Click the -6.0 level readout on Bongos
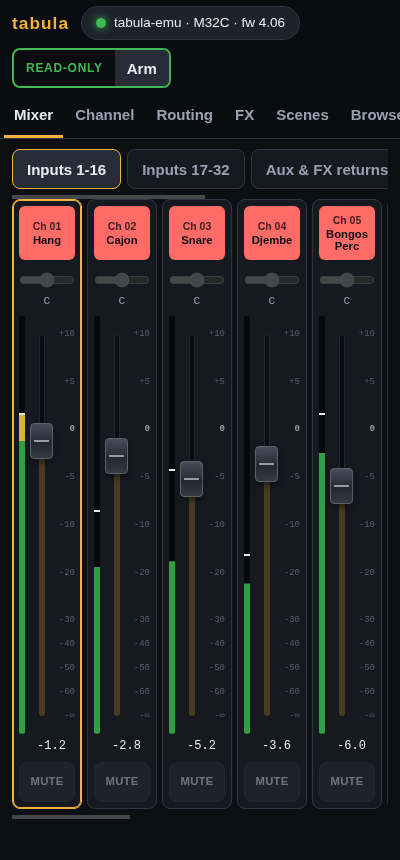400x860 pixels. (x=352, y=745)
